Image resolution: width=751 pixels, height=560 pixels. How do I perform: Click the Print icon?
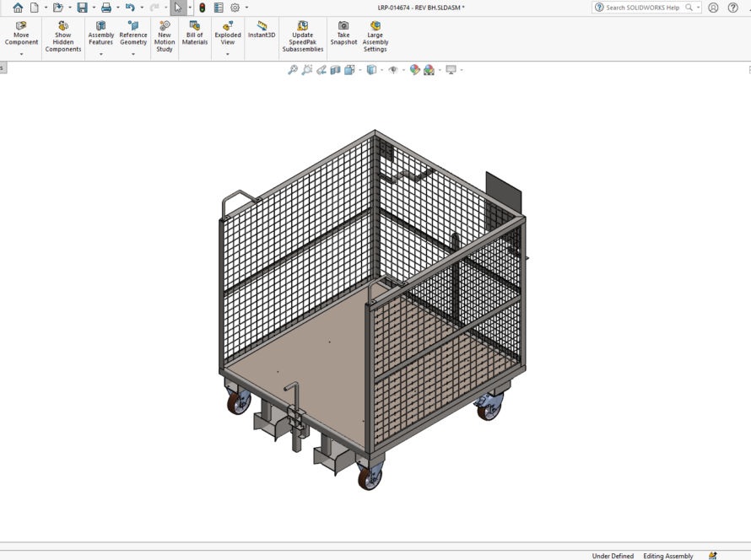click(106, 8)
